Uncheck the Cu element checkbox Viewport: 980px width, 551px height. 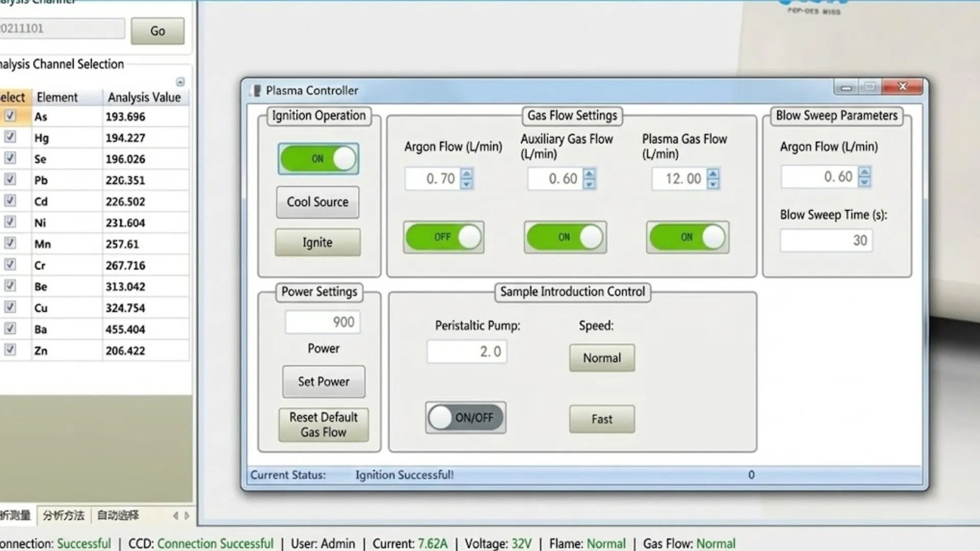[x=10, y=307]
